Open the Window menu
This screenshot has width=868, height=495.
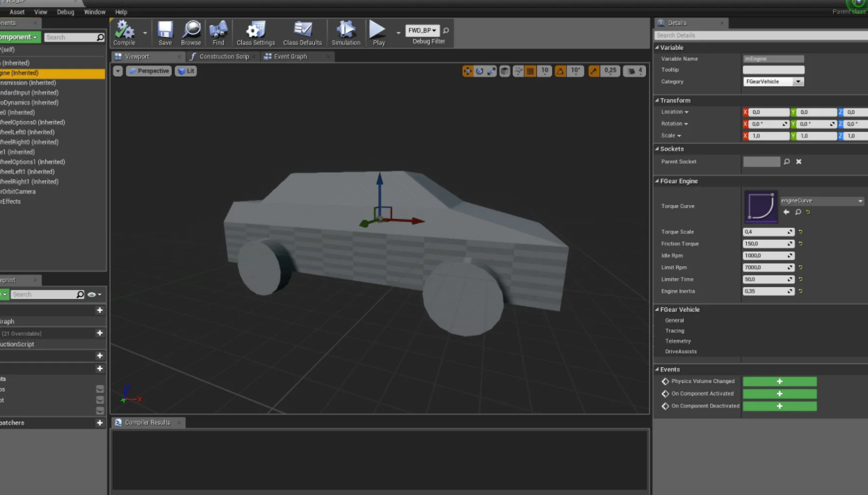coord(95,12)
